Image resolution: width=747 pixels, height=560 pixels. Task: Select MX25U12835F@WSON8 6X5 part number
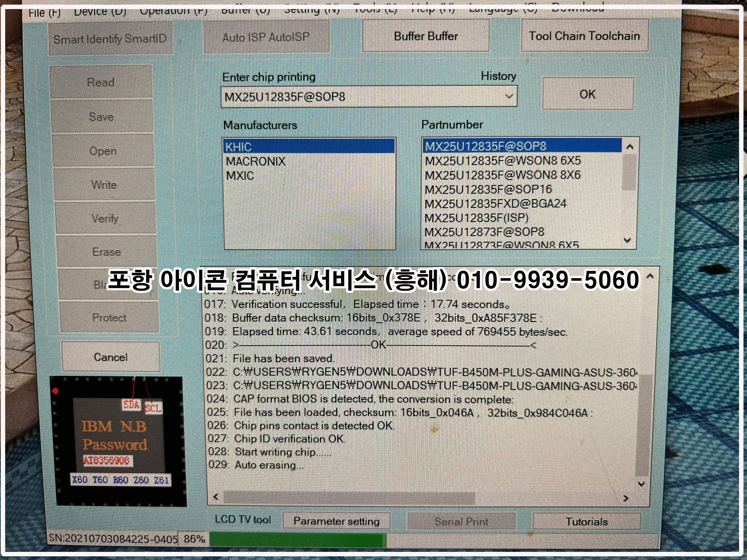click(x=502, y=161)
